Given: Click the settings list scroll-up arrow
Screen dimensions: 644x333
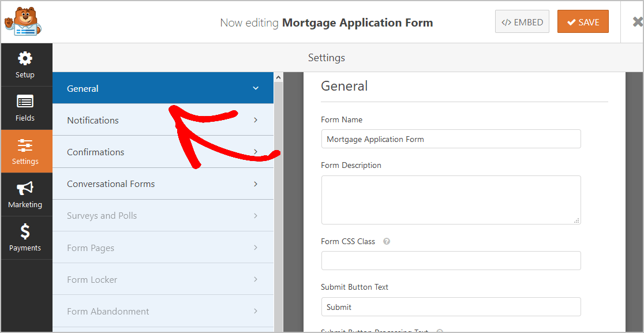Looking at the screenshot, I should click(279, 77).
